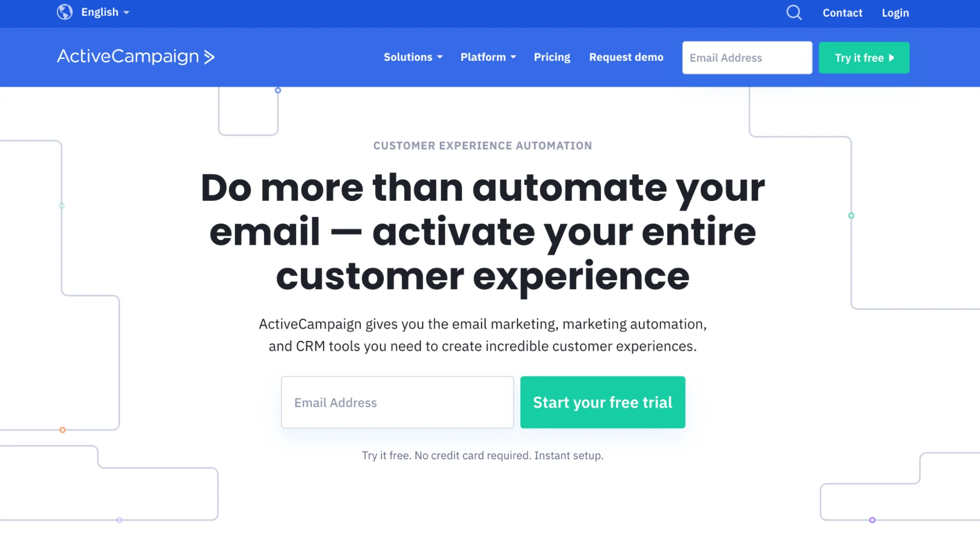Click the orange dot node connector icon

[x=63, y=430]
